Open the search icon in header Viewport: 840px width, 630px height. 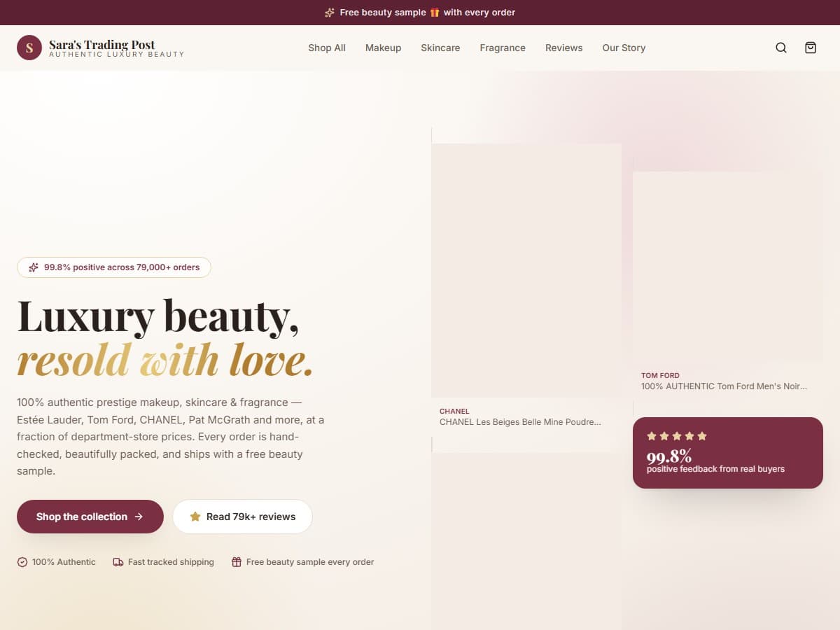click(781, 48)
